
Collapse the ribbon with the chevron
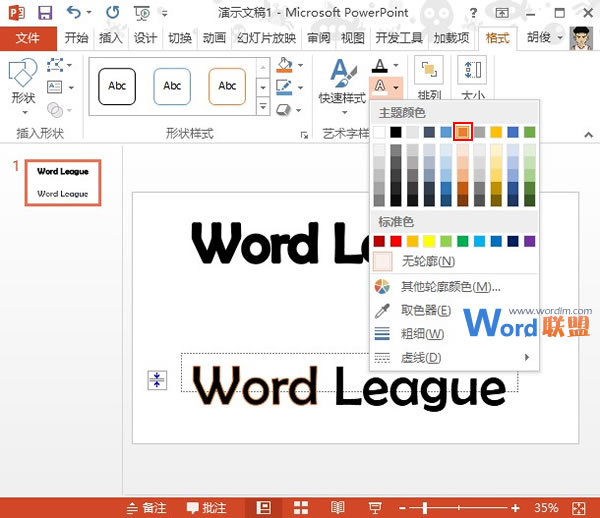tap(589, 135)
